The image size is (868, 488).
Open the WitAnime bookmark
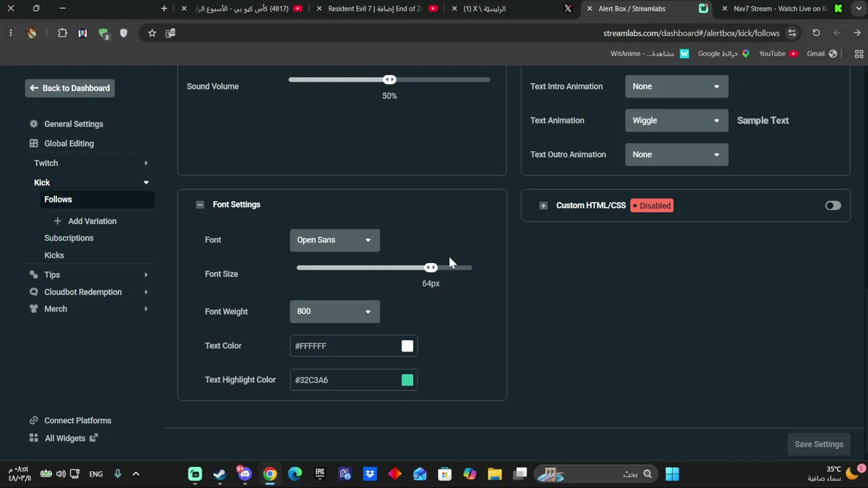pyautogui.click(x=650, y=54)
